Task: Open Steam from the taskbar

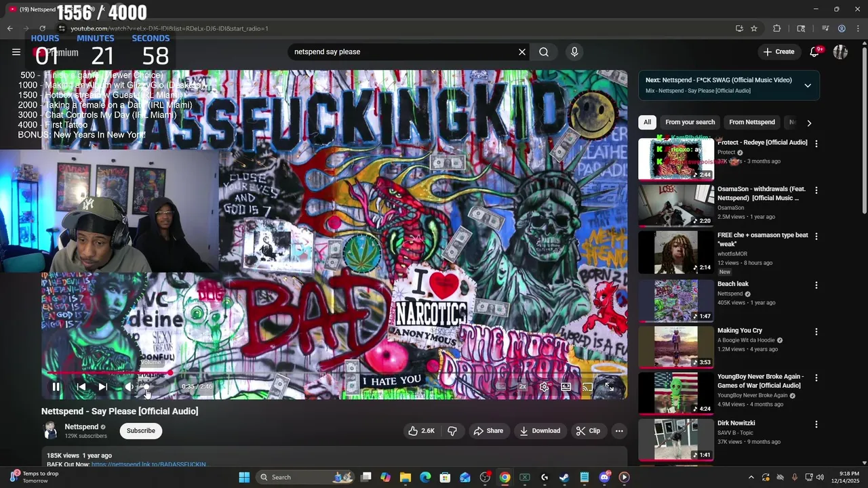Action: pyautogui.click(x=564, y=477)
